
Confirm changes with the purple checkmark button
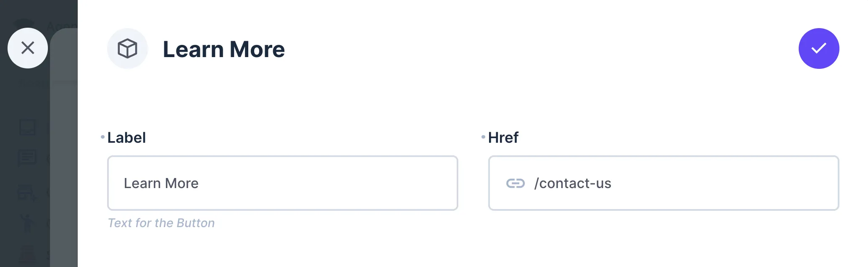(818, 48)
